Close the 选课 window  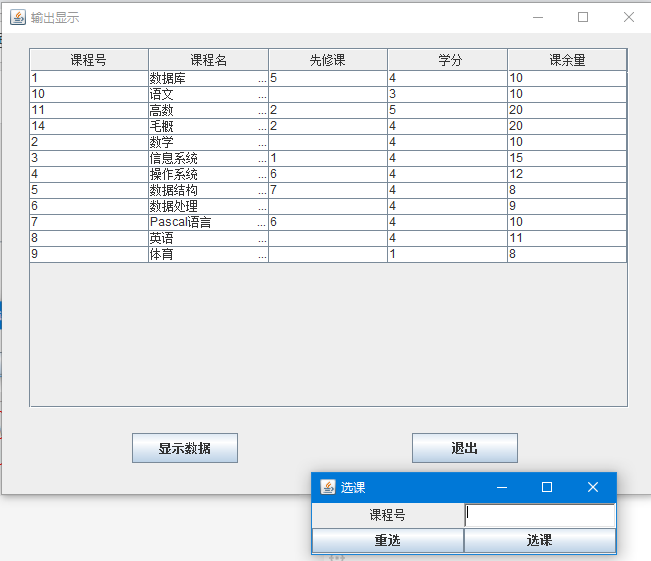click(x=592, y=487)
